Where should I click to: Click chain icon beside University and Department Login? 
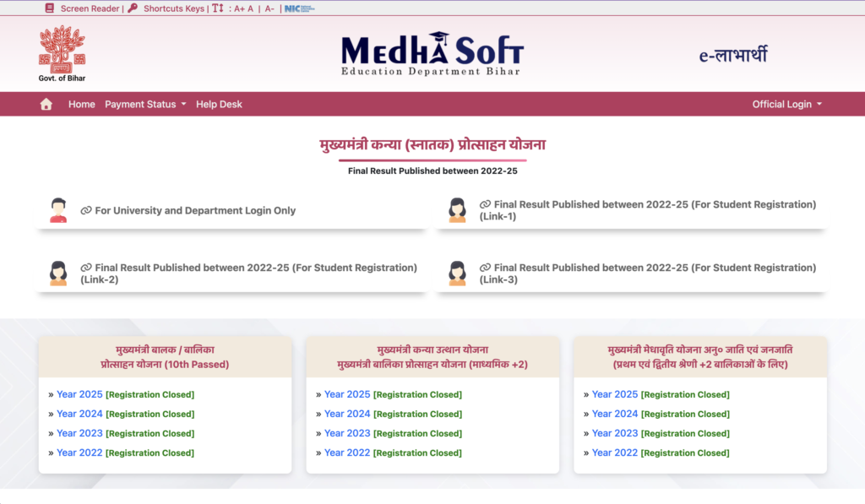point(86,211)
